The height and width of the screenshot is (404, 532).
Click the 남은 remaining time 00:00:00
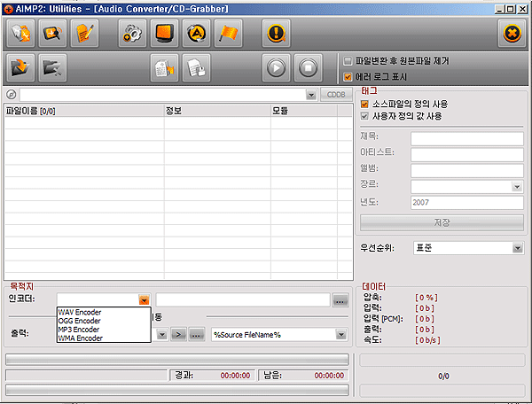pos(329,376)
